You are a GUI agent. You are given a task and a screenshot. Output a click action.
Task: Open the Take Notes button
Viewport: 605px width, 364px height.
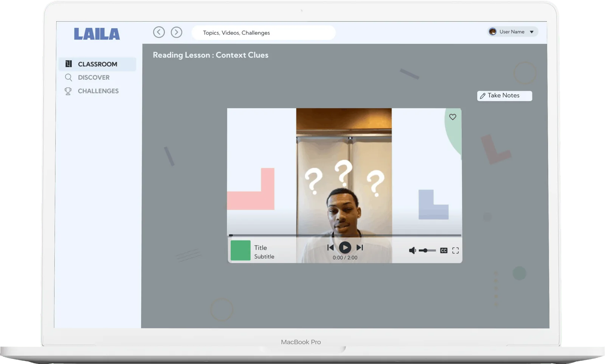pos(504,96)
